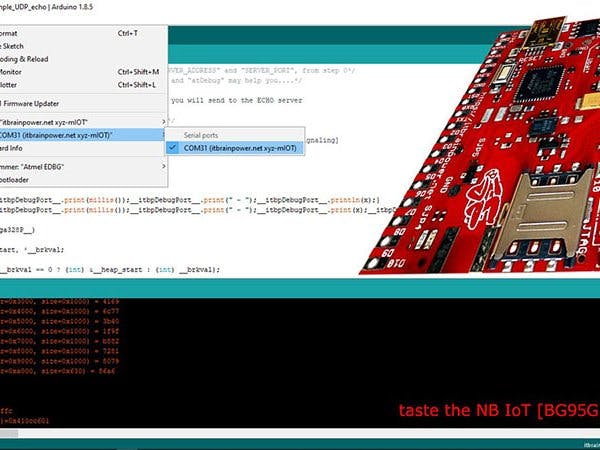600x450 pixels.
Task: Click the code line containing __brkval == 0
Action: 110,270
